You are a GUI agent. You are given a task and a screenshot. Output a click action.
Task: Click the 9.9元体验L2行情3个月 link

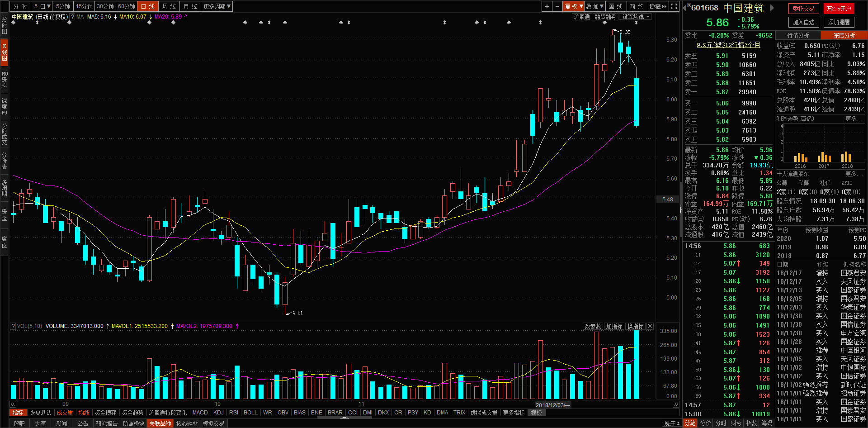pos(728,45)
